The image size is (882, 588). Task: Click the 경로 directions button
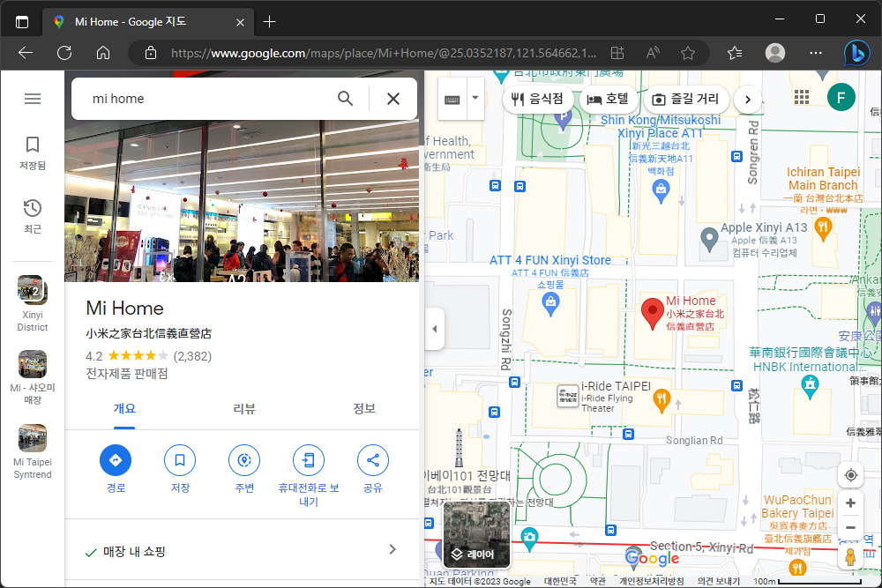[116, 460]
